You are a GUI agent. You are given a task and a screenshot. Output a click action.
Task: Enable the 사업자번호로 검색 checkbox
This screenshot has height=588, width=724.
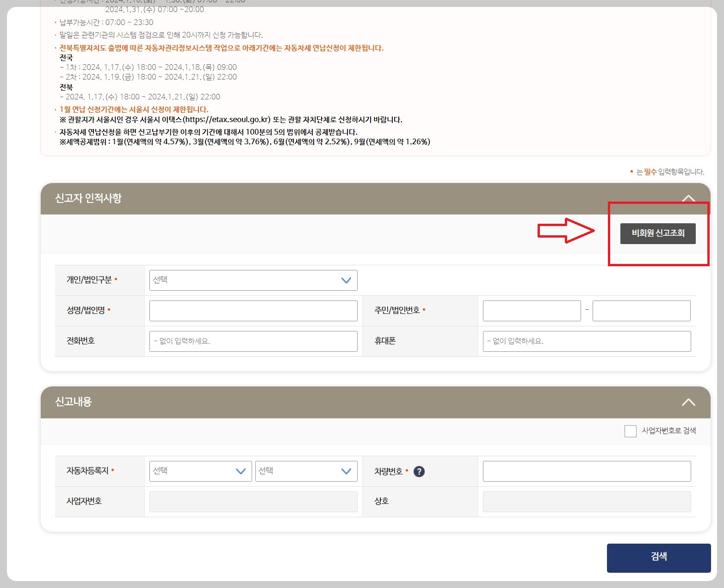coord(630,431)
